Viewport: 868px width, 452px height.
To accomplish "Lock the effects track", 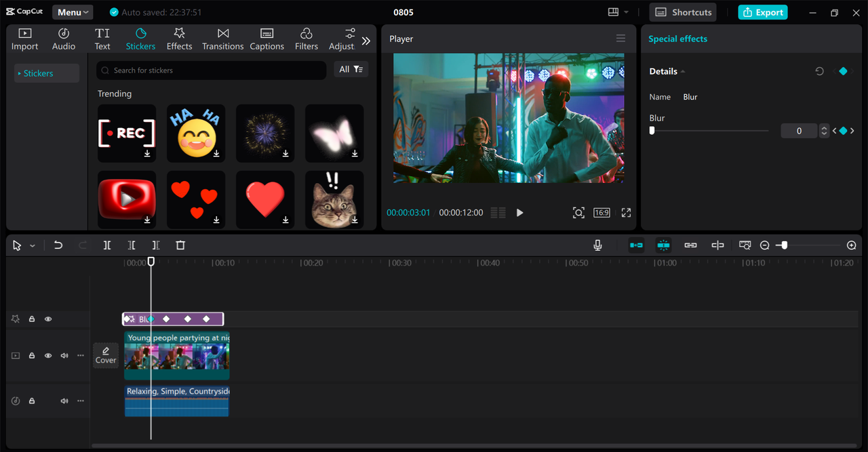I will click(31, 319).
